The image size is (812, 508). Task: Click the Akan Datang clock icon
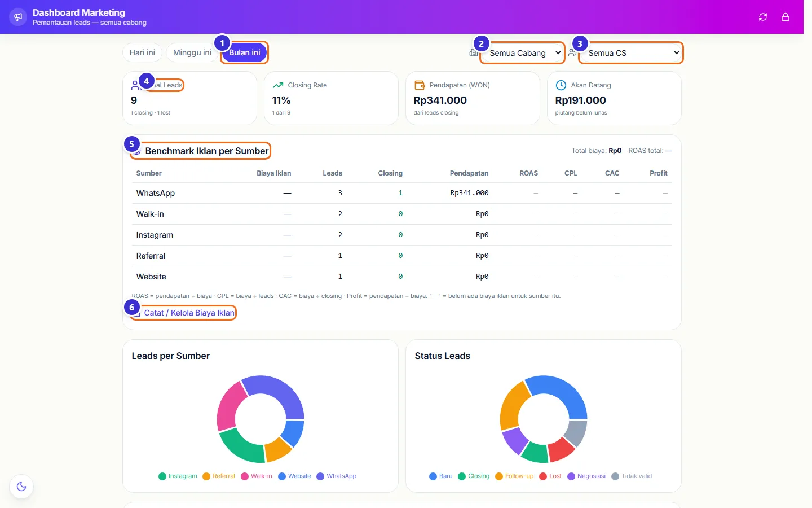click(561, 85)
